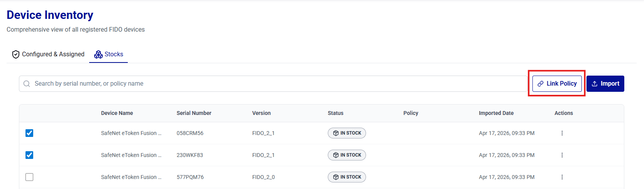Focus the serial number search field

click(270, 84)
